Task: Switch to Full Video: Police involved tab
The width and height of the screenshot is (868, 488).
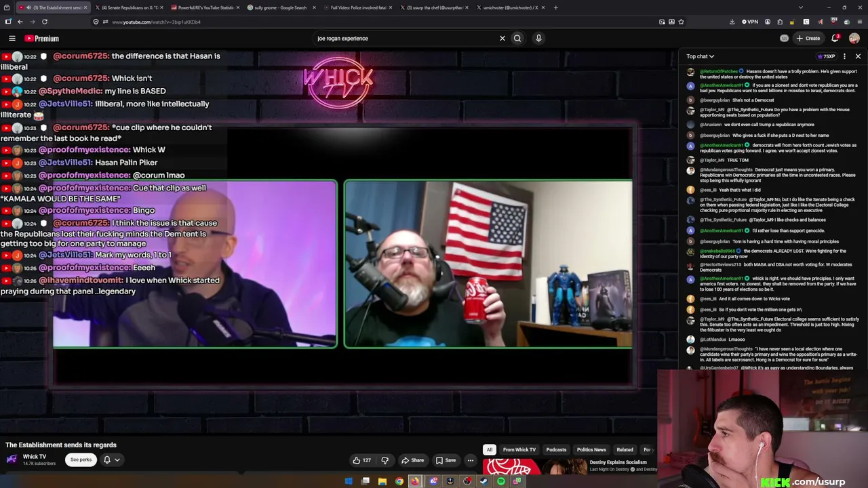Action: (x=358, y=7)
